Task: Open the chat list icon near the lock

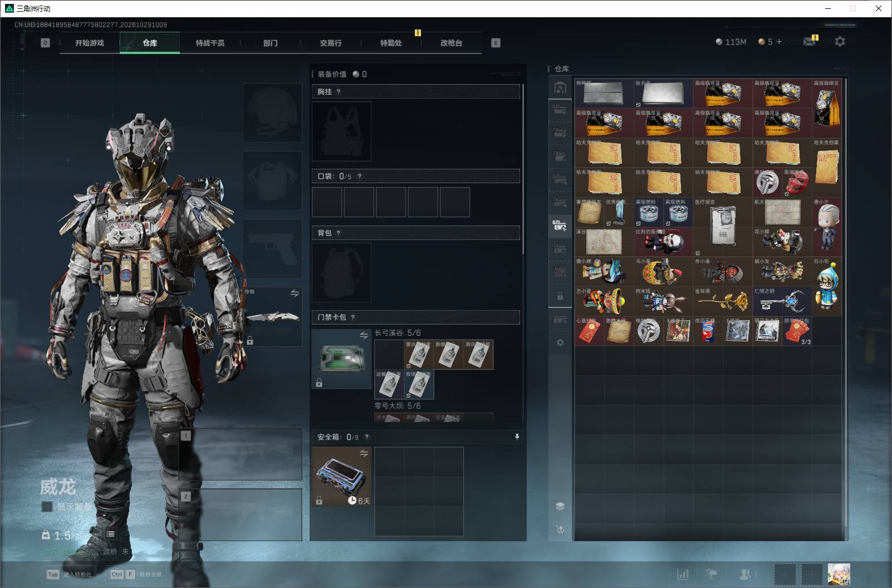Action: [x=110, y=535]
